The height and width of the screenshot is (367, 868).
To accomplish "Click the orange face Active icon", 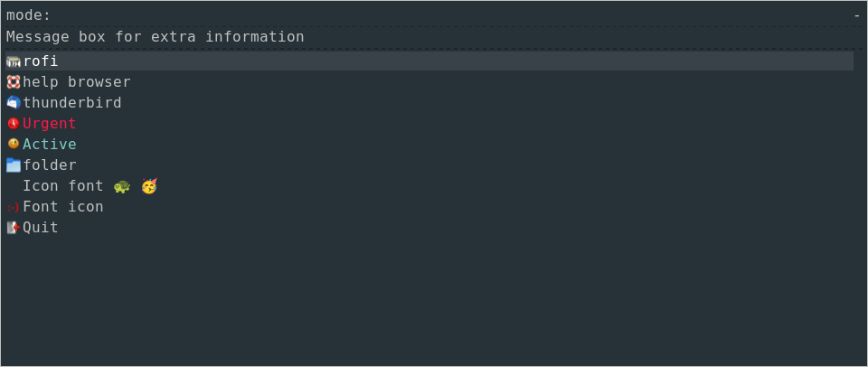I will (x=14, y=144).
